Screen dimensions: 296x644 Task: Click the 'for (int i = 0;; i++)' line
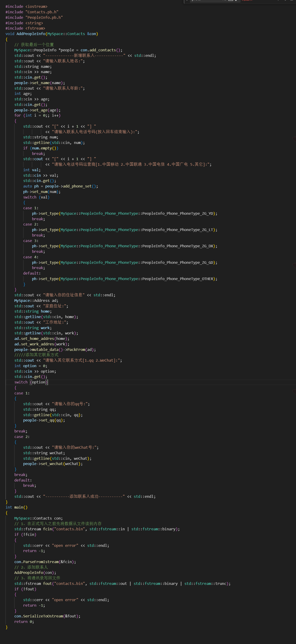(x=37, y=115)
